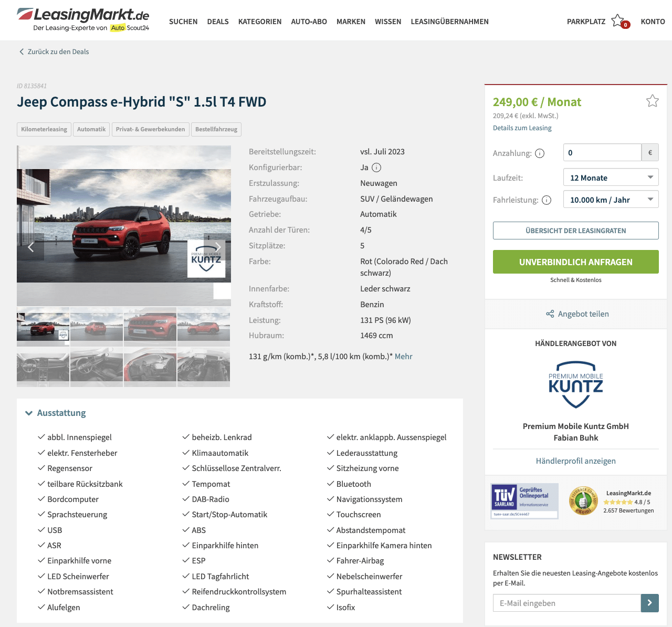The width and height of the screenshot is (672, 627).
Task: Open the Fahrleistung 10.000 km dropdown
Action: click(x=611, y=200)
